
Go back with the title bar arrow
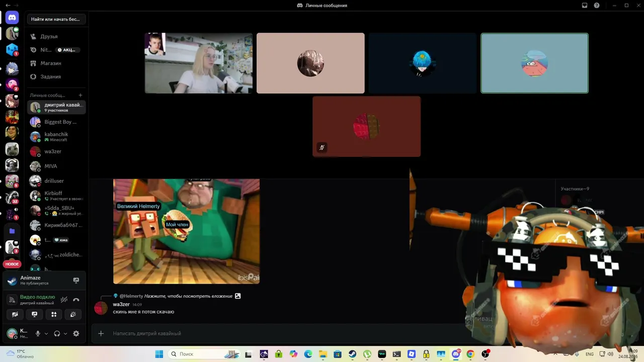pos(8,5)
